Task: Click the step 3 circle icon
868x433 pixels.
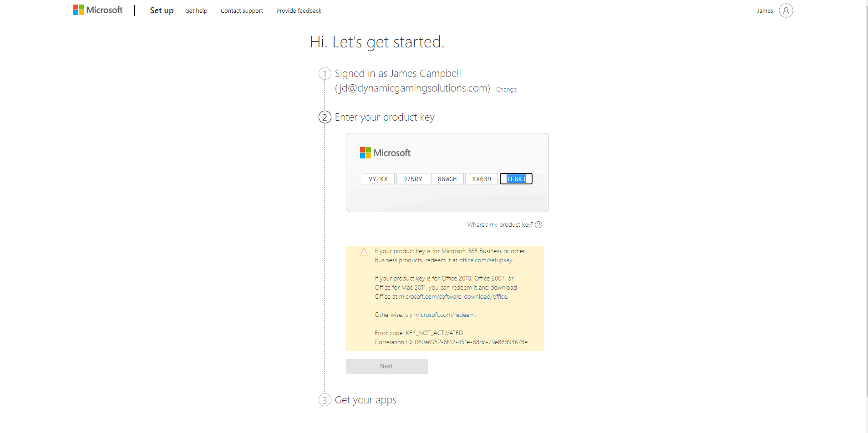Action: [x=325, y=400]
